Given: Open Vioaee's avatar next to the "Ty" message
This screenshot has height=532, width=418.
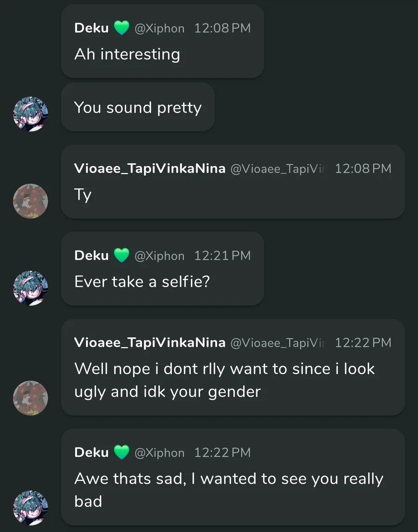Looking at the screenshot, I should tap(31, 201).
